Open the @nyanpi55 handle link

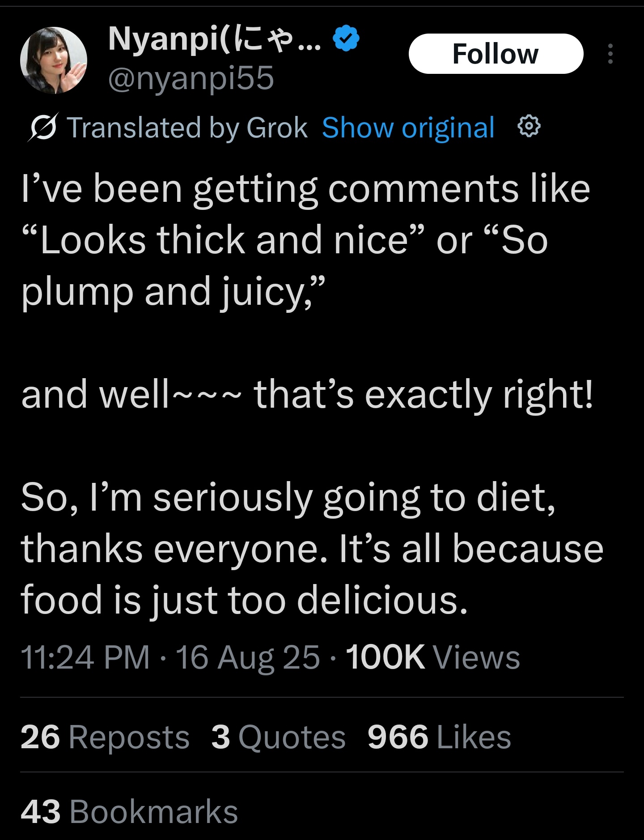point(191,78)
